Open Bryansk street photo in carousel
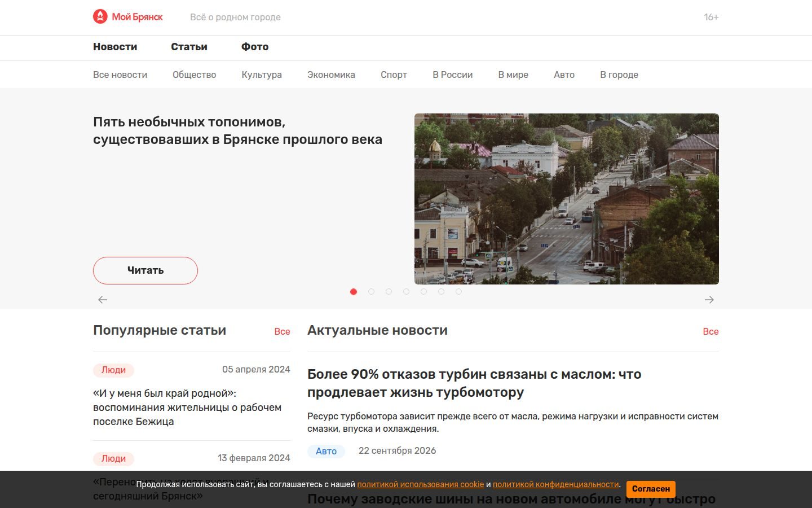The height and width of the screenshot is (508, 812). point(567,199)
